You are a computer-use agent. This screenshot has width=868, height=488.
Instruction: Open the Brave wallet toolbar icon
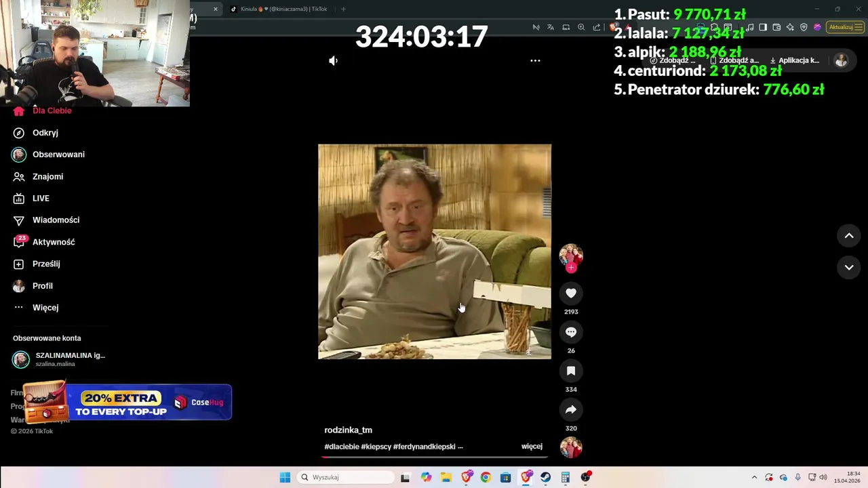pos(776,27)
